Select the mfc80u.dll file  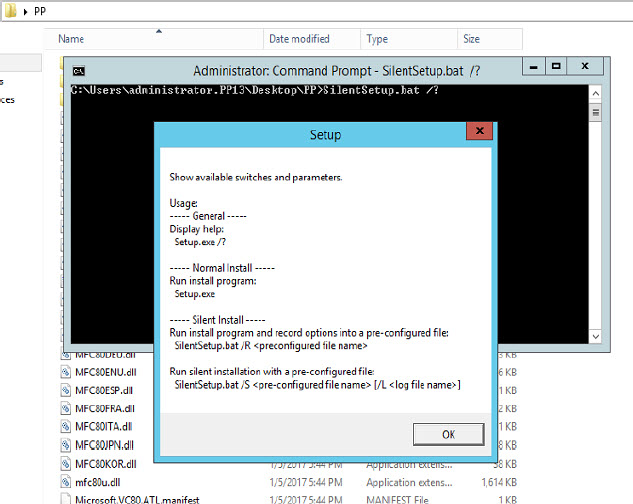pos(96,482)
